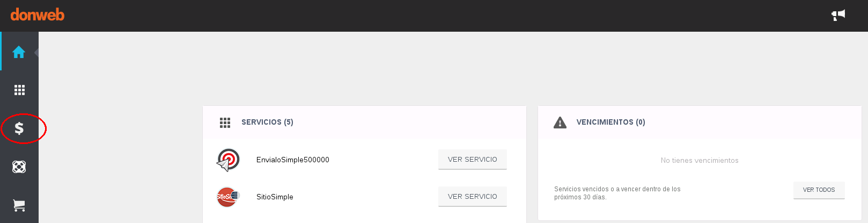Click the "No tienes vencimientos" message
The height and width of the screenshot is (223, 868).
pos(700,160)
